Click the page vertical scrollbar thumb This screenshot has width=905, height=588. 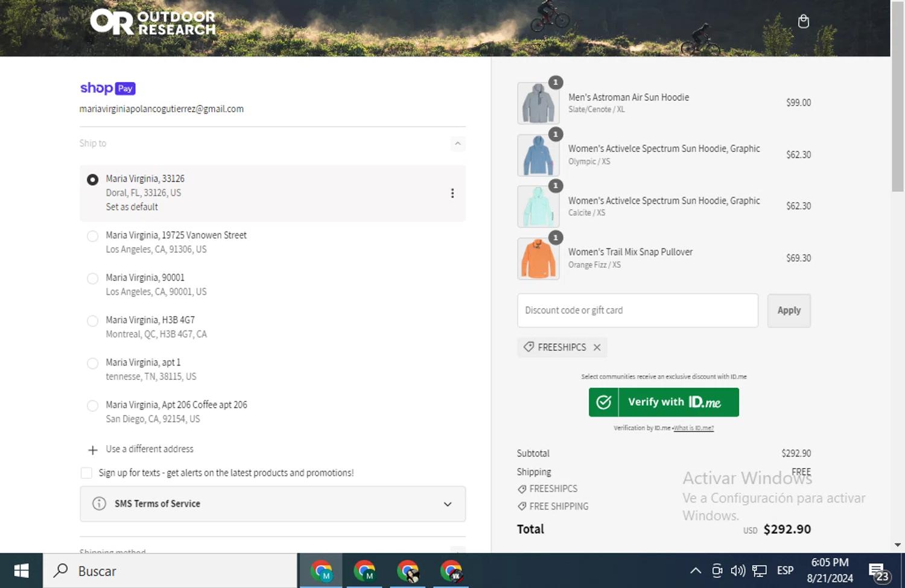pos(898,96)
